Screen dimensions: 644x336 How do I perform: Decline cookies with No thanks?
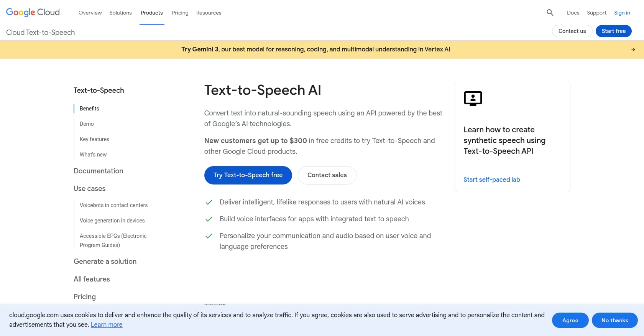click(614, 320)
